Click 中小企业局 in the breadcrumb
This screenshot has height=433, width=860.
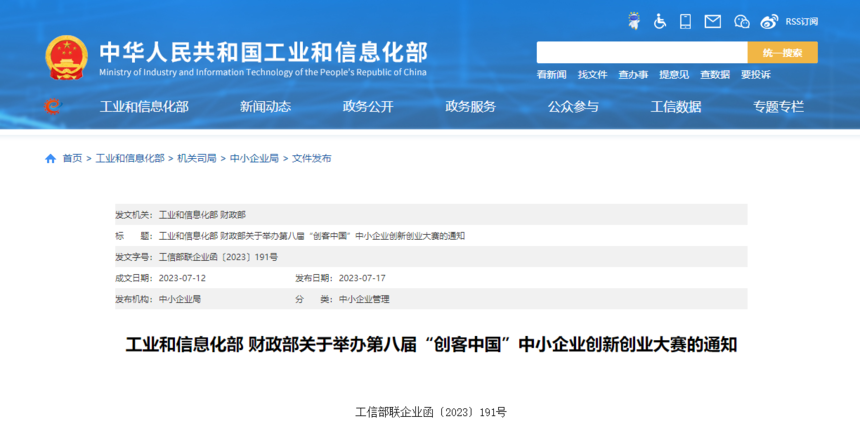(x=255, y=158)
